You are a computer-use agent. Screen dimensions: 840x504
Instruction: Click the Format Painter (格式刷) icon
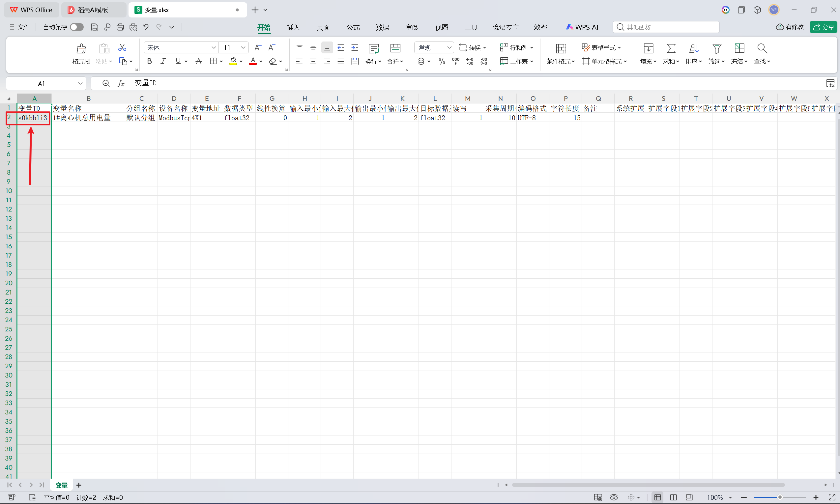tap(81, 49)
